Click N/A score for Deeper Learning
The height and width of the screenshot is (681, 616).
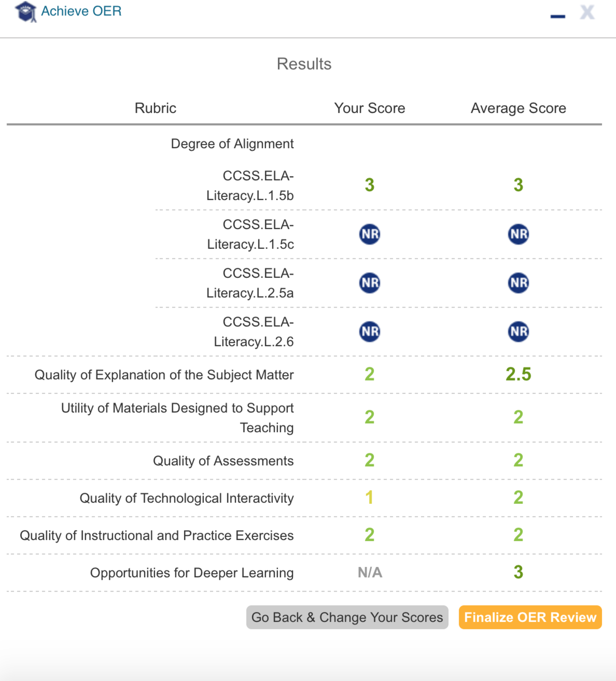[x=370, y=573]
